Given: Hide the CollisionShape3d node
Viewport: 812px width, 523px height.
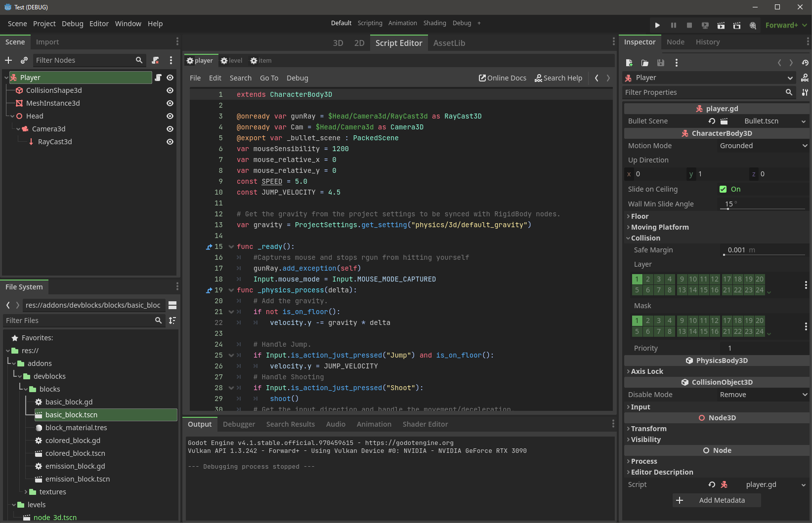Looking at the screenshot, I should click(170, 90).
